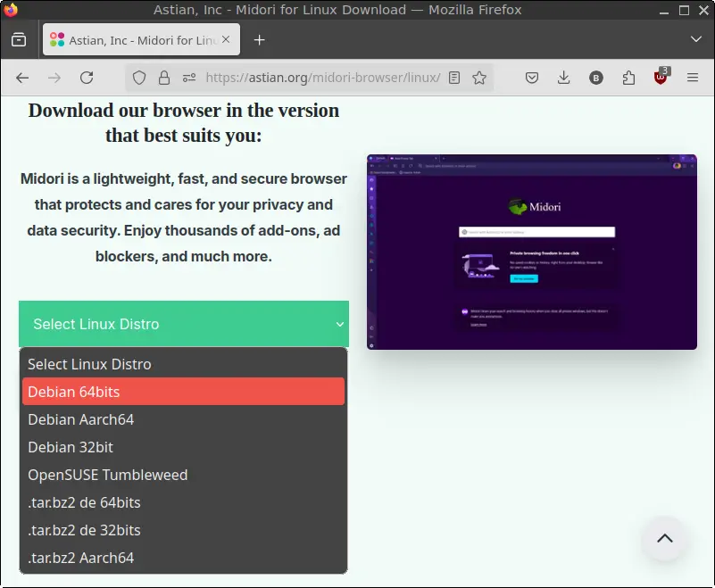Open tracking protection shield icon

pyautogui.click(x=139, y=78)
